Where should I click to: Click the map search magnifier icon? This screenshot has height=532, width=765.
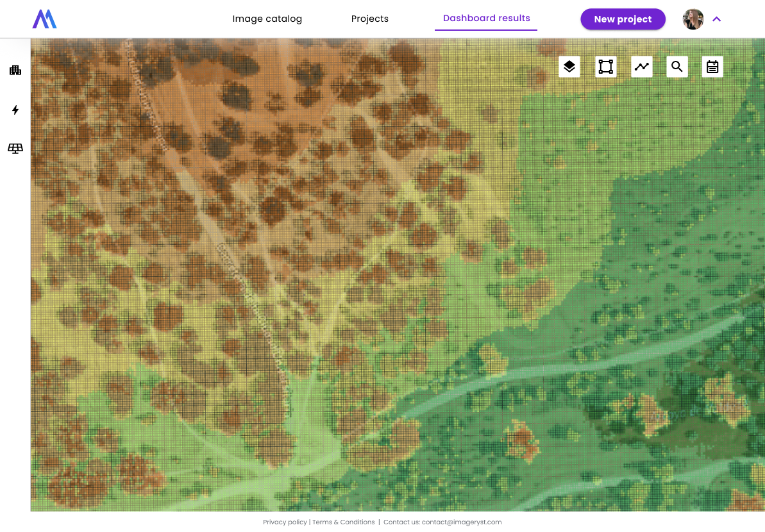[x=677, y=67]
